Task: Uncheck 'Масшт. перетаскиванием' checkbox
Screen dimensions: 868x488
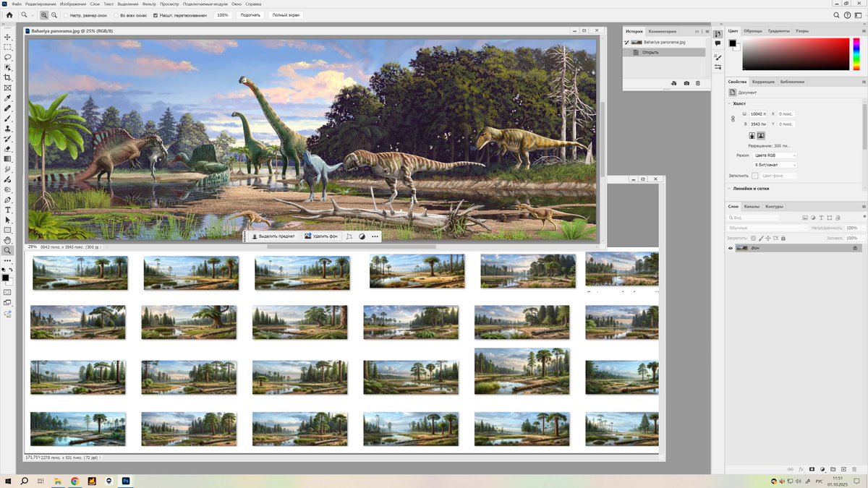Action: (x=156, y=15)
